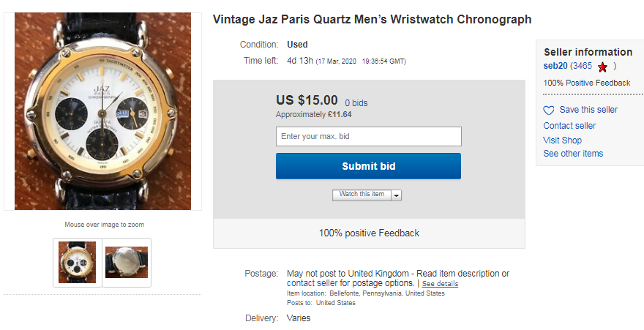
Task: Click the main watch image to enlarge
Action: pyautogui.click(x=102, y=111)
